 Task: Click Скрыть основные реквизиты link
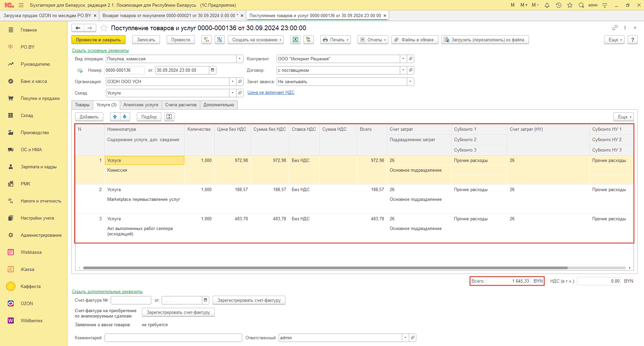tap(100, 50)
